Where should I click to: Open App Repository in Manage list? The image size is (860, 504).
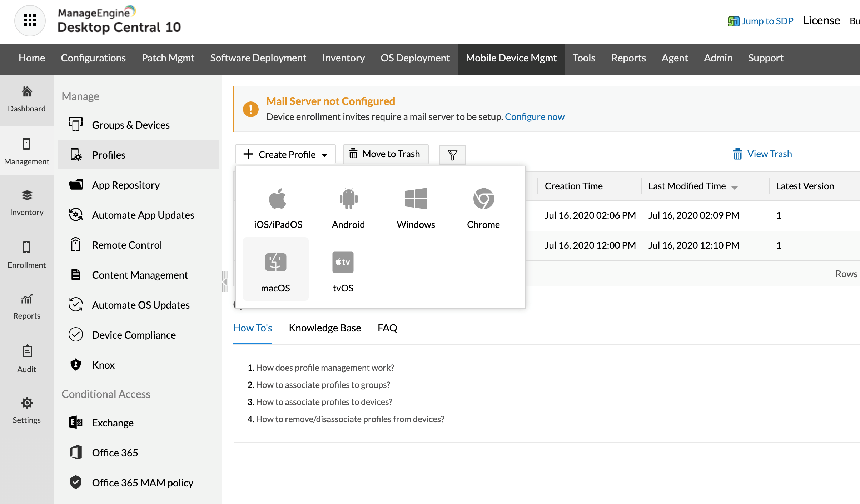coord(126,185)
